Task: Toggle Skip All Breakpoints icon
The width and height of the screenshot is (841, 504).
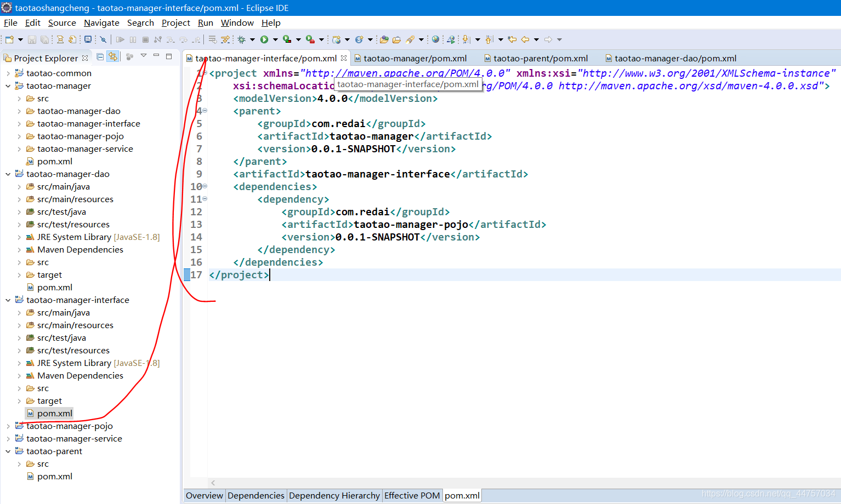Action: tap(103, 39)
